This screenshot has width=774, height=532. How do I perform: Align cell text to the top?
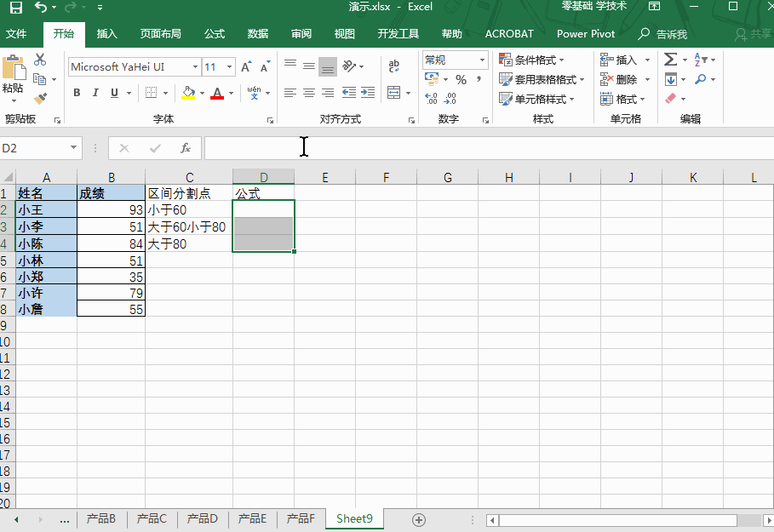[x=290, y=65]
